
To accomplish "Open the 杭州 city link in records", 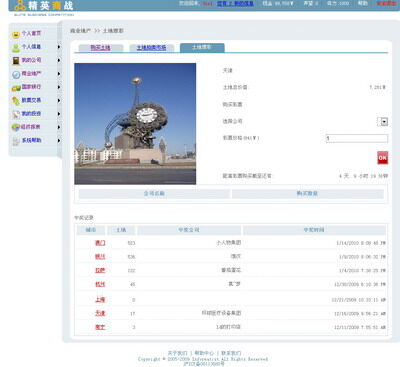I will (x=100, y=284).
